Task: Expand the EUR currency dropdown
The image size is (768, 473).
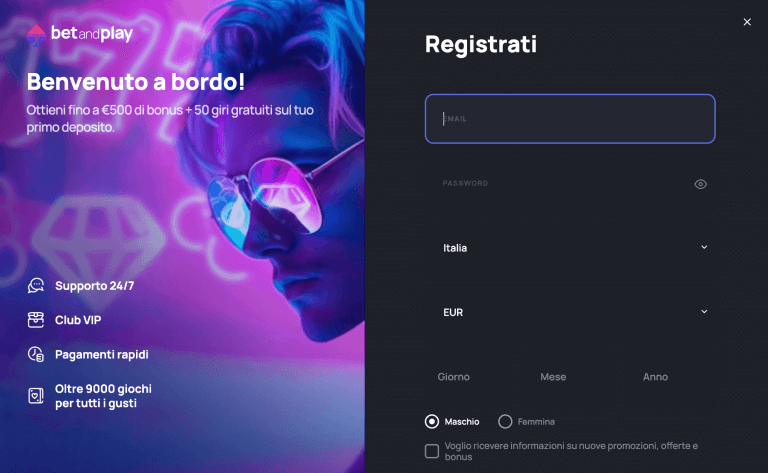Action: [570, 312]
